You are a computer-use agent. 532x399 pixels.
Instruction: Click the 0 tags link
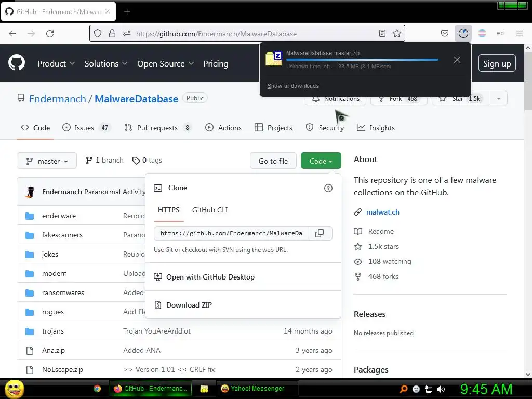pos(147,160)
